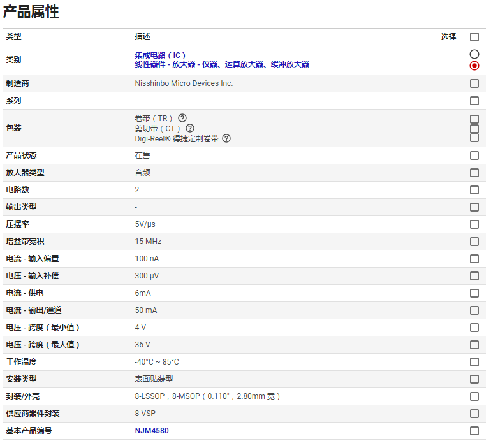Open the NJM4580 base product number link
This screenshot has height=448, width=491.
152,431
